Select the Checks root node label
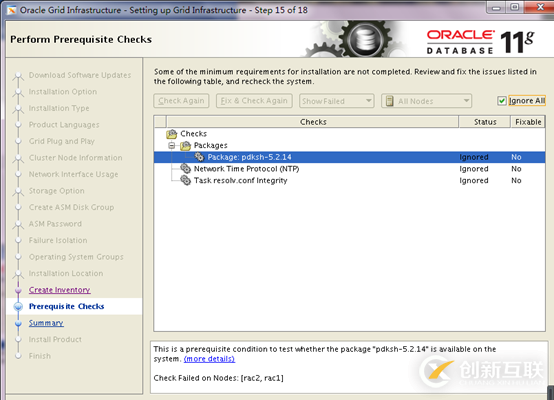This screenshot has height=400, width=554. point(194,134)
